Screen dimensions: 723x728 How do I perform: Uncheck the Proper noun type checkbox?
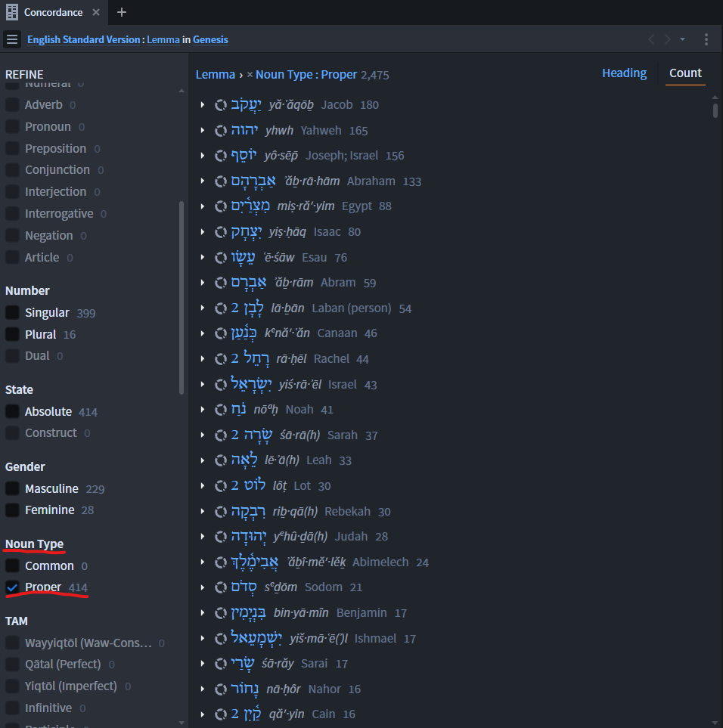point(13,587)
